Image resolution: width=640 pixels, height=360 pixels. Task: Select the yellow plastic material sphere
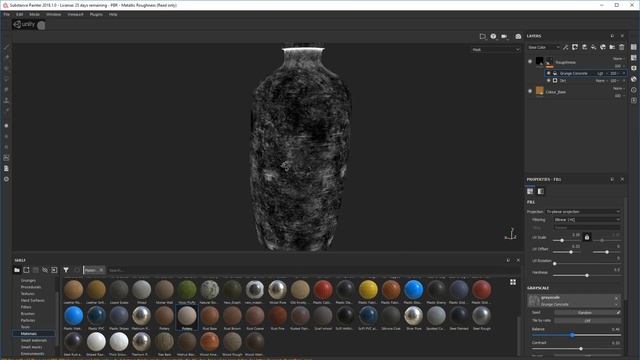tap(368, 290)
